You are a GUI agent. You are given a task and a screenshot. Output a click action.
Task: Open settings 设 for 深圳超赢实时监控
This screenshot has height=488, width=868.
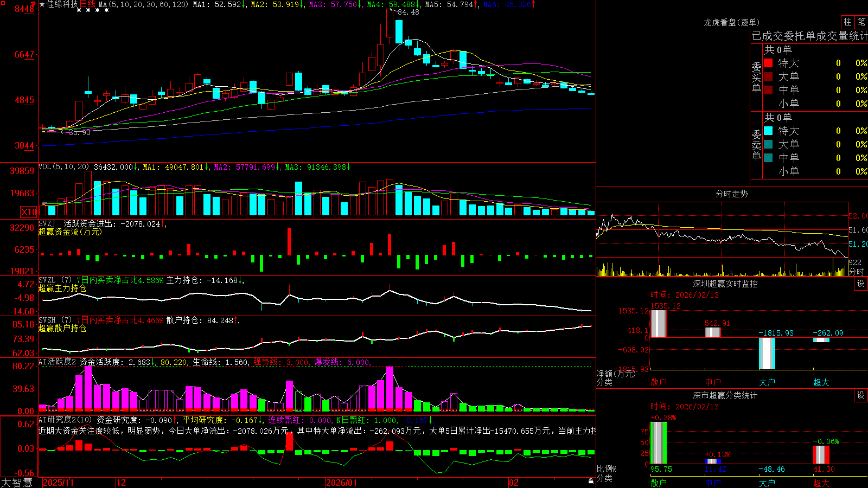(861, 284)
